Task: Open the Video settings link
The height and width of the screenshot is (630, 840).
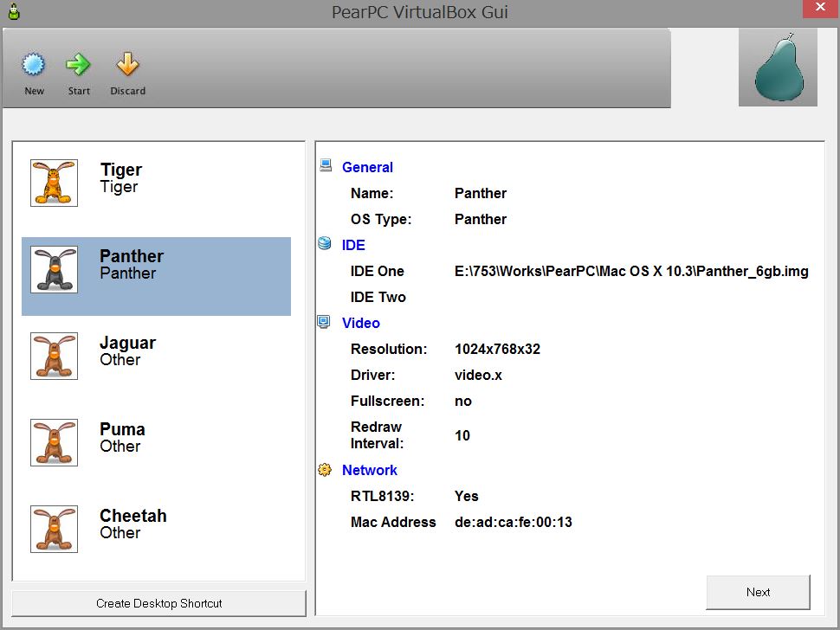Action: tap(361, 324)
